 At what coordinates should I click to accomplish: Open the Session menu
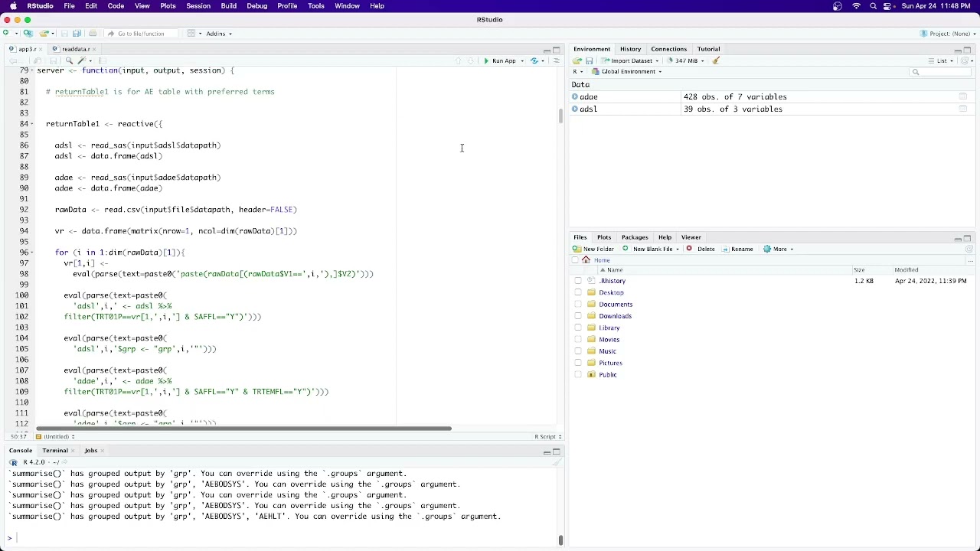198,6
